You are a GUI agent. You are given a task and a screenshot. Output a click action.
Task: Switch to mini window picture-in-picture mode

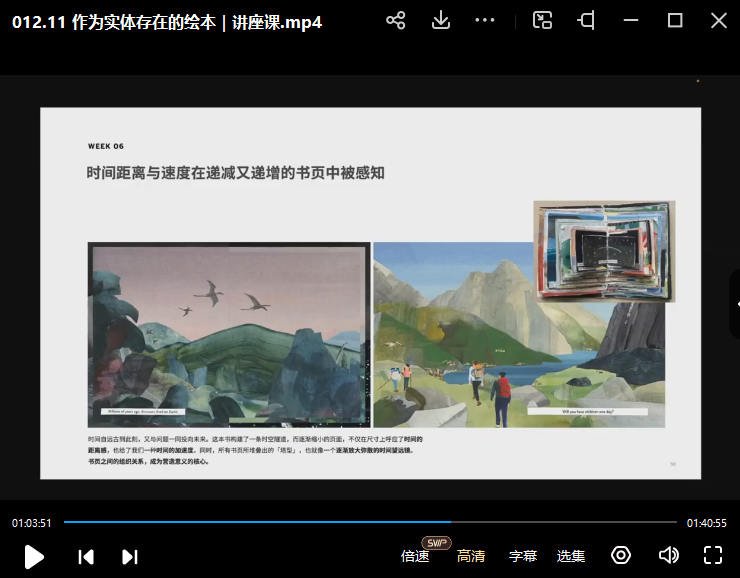[x=542, y=20]
